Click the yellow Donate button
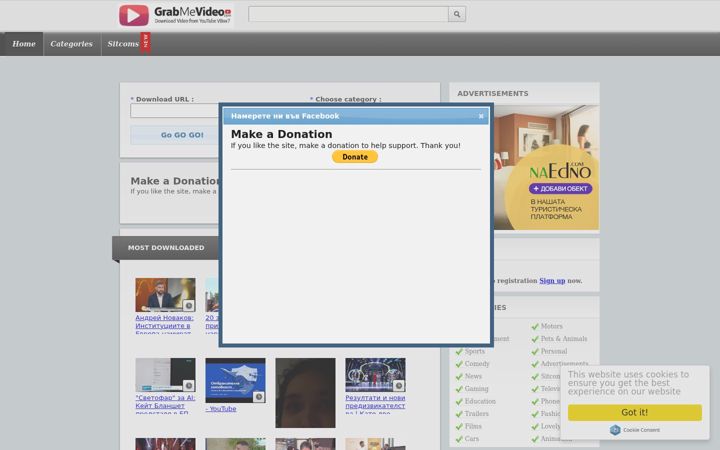Viewport: 720px width, 450px height. tap(355, 157)
